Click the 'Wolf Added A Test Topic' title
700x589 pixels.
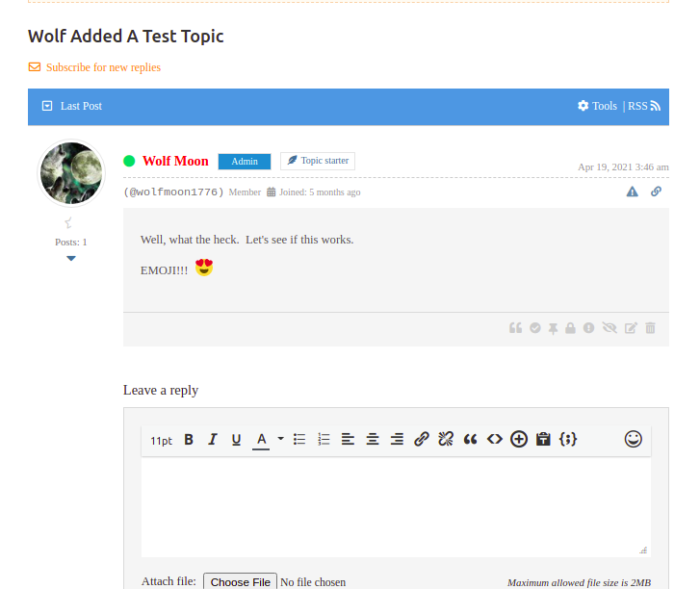(x=126, y=37)
